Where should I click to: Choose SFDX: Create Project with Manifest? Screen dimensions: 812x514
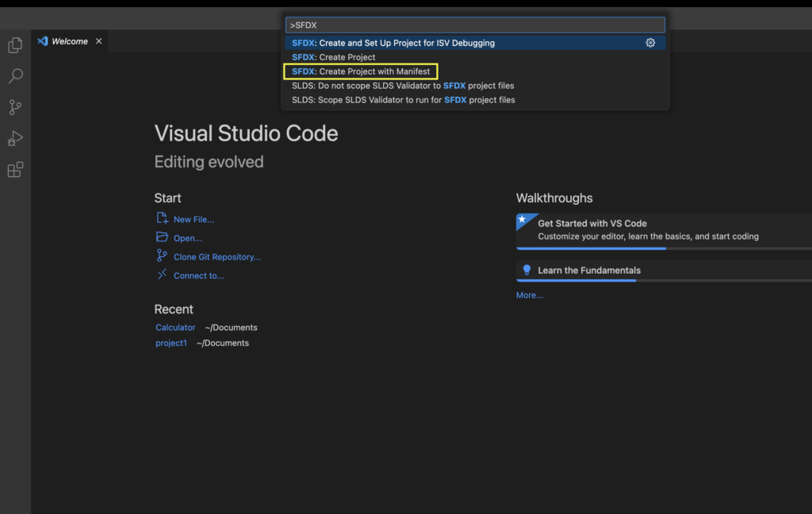(x=475, y=71)
